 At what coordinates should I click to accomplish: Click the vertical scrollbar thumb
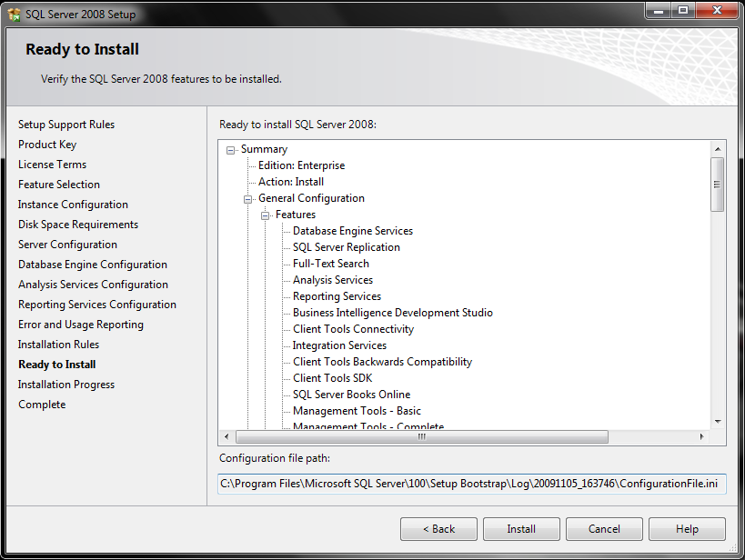(x=718, y=185)
